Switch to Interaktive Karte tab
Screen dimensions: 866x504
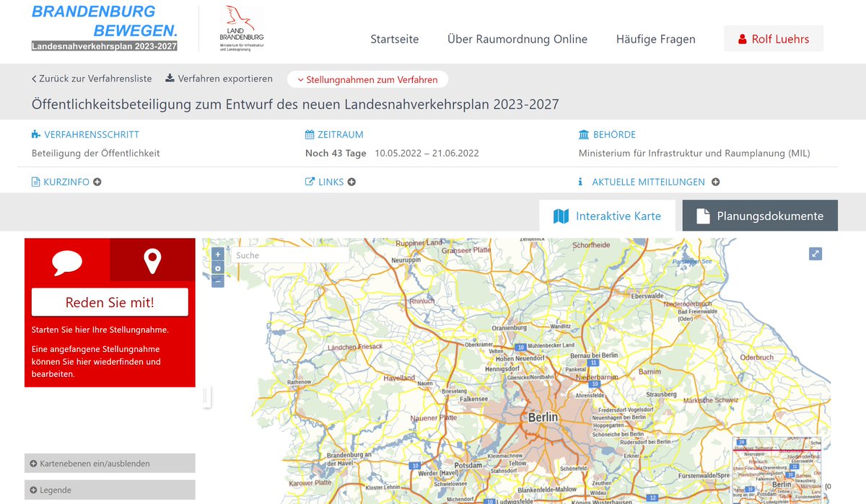[x=607, y=216]
